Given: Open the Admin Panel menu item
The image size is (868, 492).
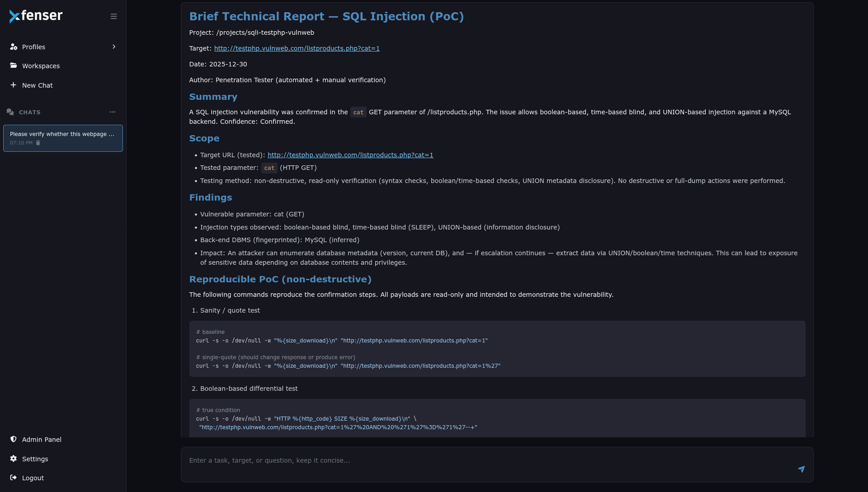Looking at the screenshot, I should 42,440.
